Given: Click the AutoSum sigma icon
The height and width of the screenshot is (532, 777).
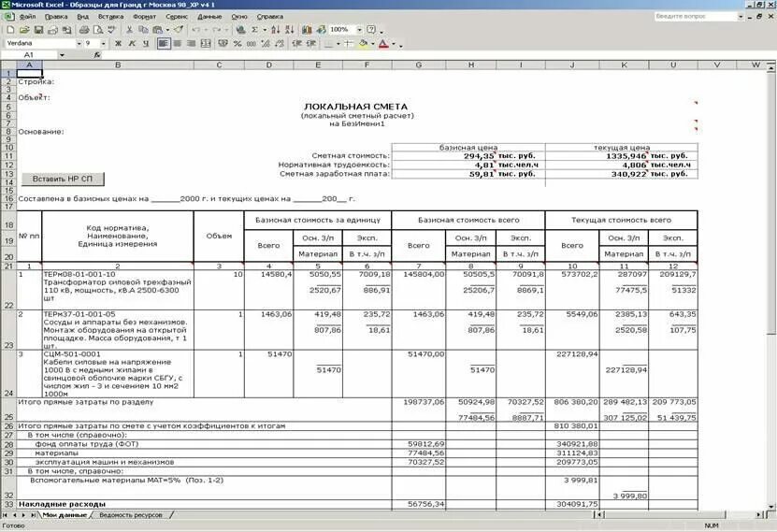Looking at the screenshot, I should click(x=254, y=30).
